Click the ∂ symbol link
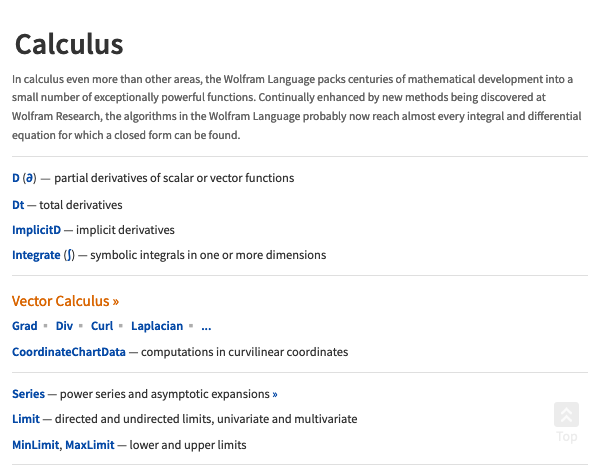Viewport: 600px width, 467px height. 29,178
